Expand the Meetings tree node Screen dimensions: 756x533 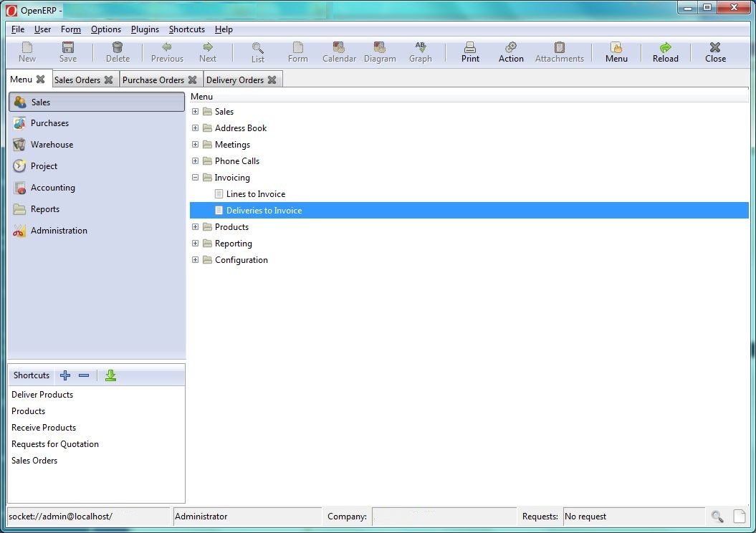tap(195, 144)
